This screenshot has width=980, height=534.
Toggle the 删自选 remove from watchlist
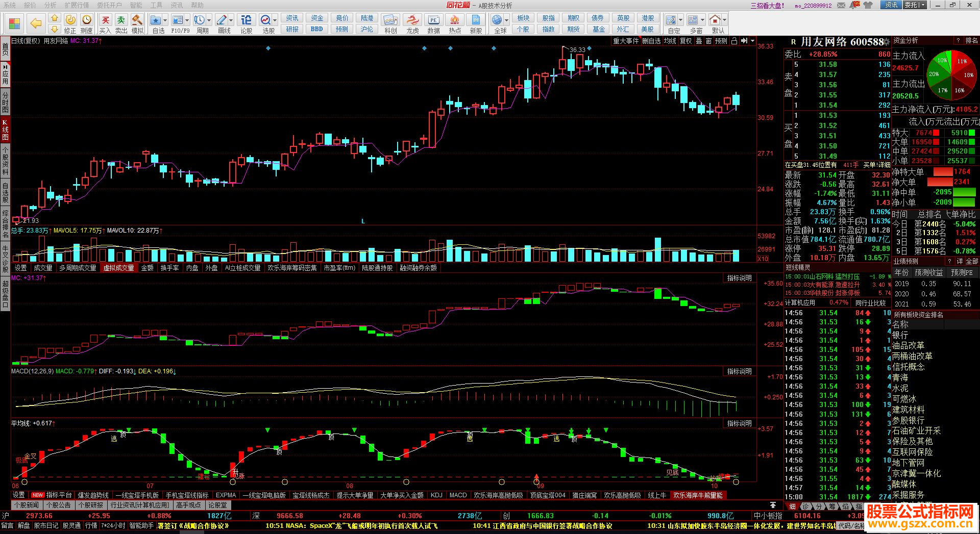[x=651, y=41]
